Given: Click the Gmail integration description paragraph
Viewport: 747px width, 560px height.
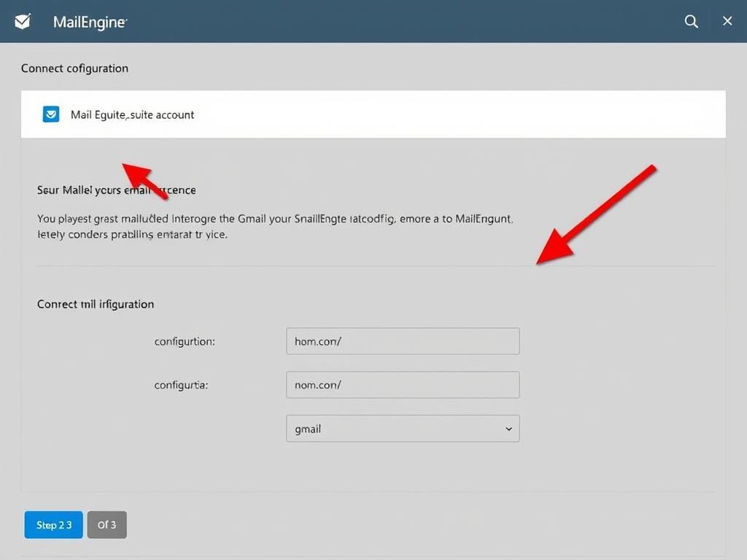Looking at the screenshot, I should pyautogui.click(x=275, y=226).
